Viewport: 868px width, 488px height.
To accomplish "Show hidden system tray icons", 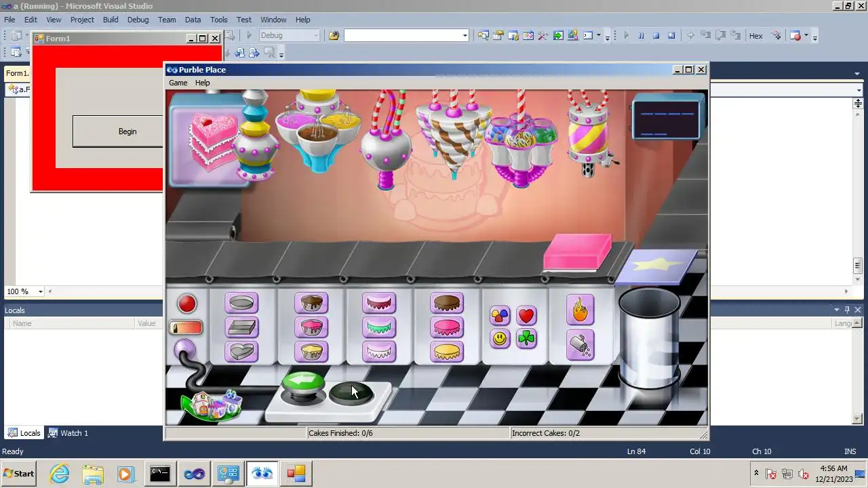I will pyautogui.click(x=756, y=473).
